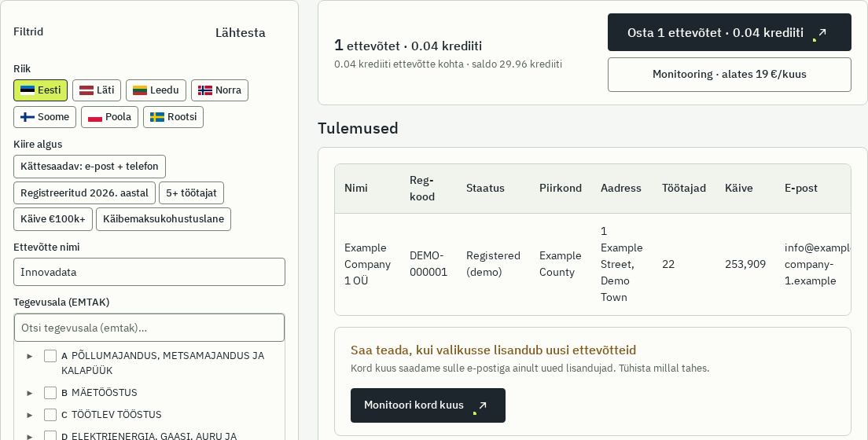Click the saldo 29.96 krediiti text
868x440 pixels.
[x=517, y=64]
